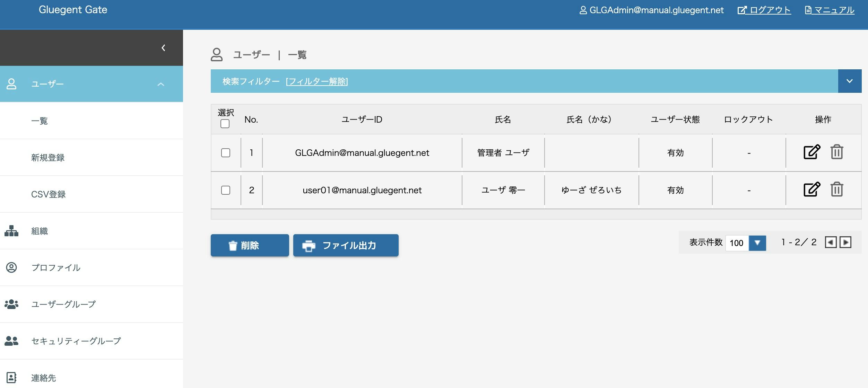
Task: Collapse the sidebar using the left arrow
Action: [163, 48]
